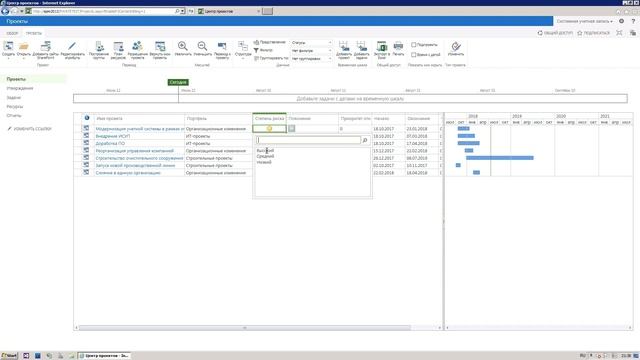Click the Сегодня timeline marker

click(x=178, y=82)
